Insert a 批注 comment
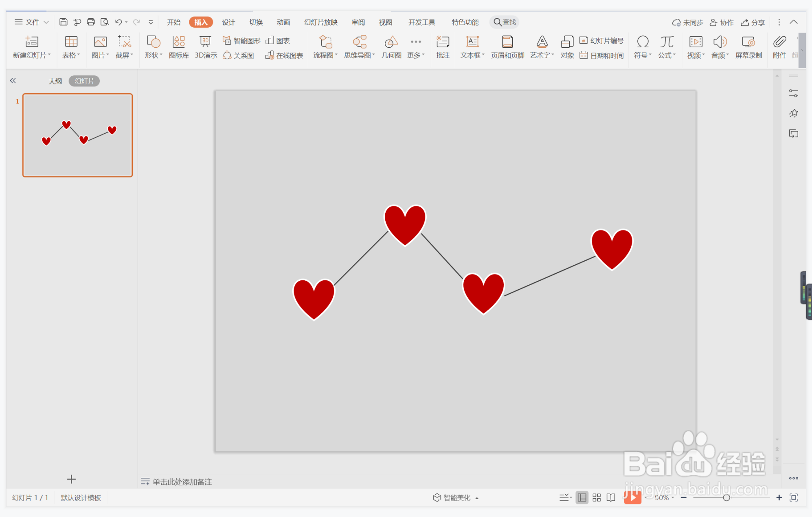This screenshot has height=517, width=812. point(442,47)
